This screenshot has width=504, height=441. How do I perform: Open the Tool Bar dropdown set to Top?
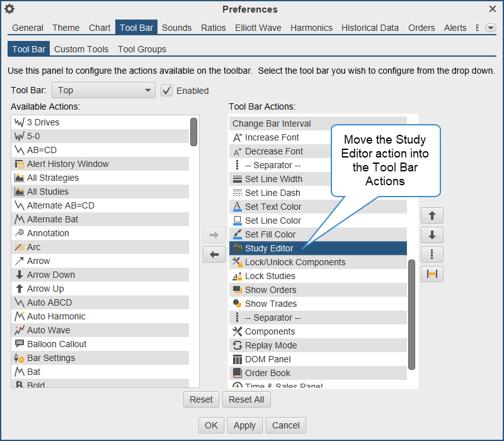[x=103, y=90]
